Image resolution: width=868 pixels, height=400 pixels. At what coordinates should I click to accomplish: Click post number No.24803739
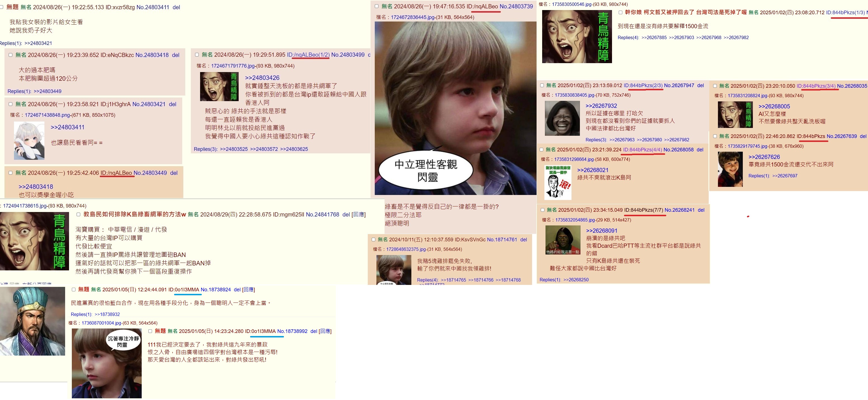tap(516, 6)
